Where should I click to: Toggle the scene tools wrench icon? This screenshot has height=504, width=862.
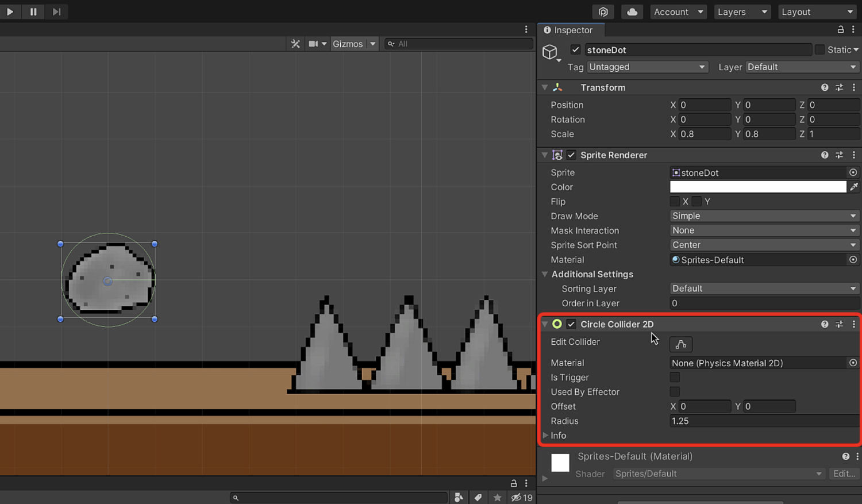pos(295,44)
